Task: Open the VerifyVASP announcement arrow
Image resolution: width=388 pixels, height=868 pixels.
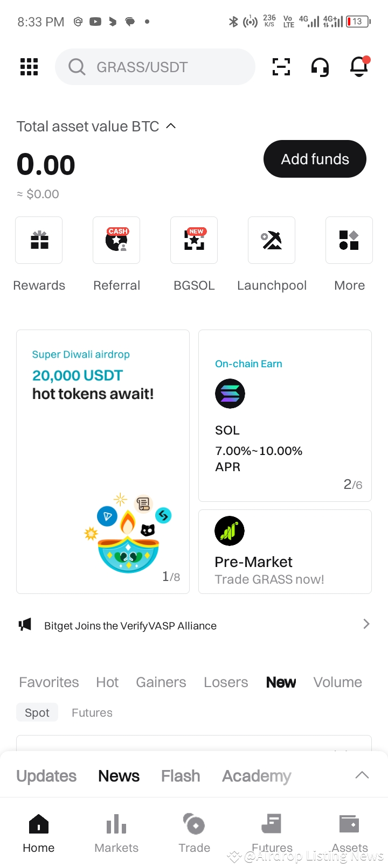Action: point(366,624)
